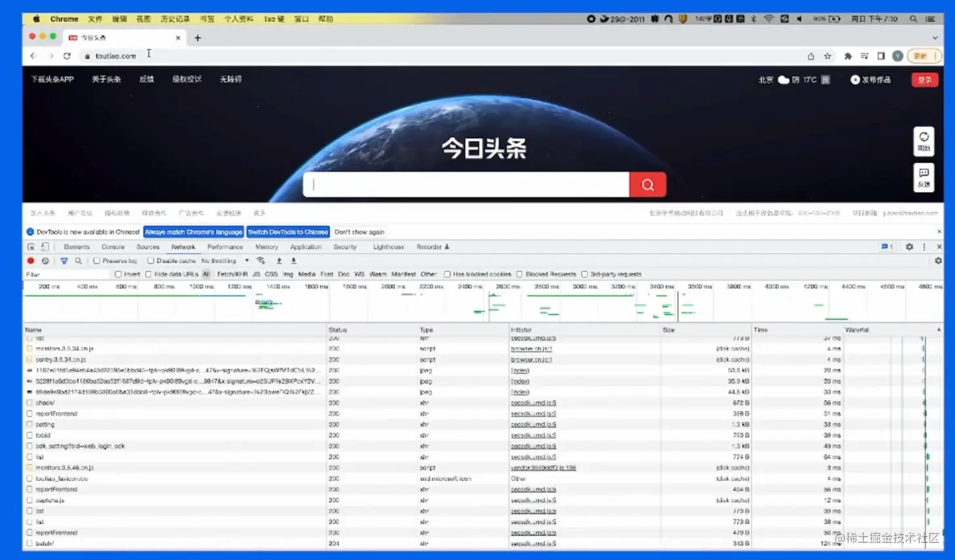Enable the Preserve log checkbox
Screen dimensions: 955x560
tap(96, 261)
